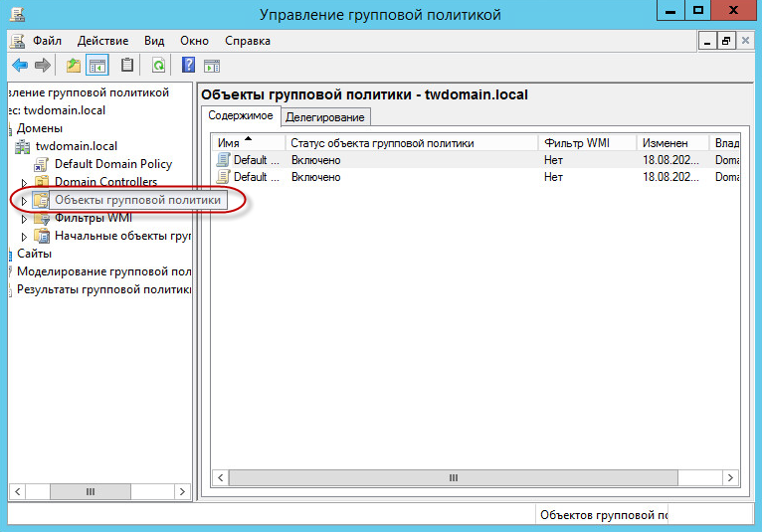The image size is (762, 532).
Task: Toggle the Action pane toolbar icon
Action: 211,66
